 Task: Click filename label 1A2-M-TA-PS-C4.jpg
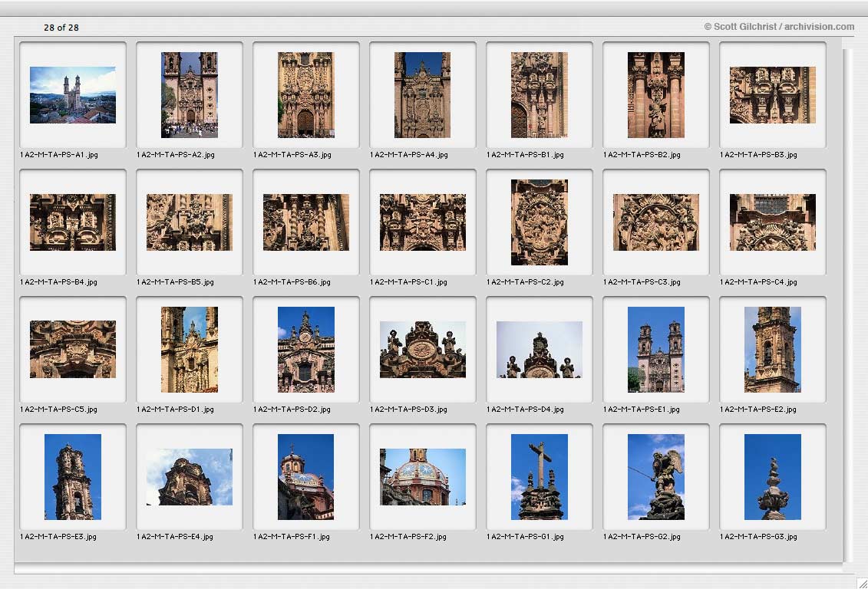pyautogui.click(x=759, y=282)
